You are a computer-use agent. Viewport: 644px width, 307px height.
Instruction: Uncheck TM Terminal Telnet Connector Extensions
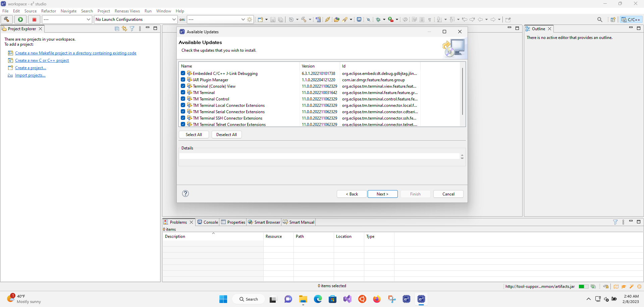183,124
